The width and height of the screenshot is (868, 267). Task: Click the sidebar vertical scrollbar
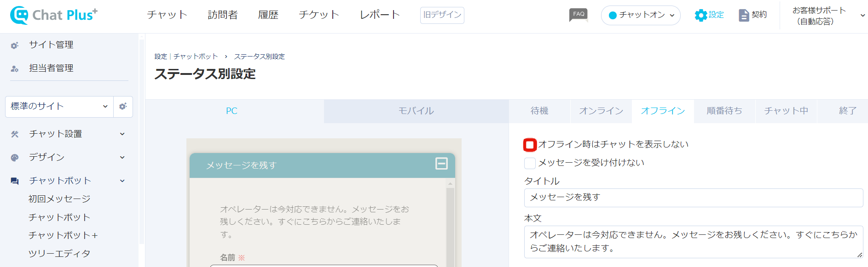(x=141, y=142)
